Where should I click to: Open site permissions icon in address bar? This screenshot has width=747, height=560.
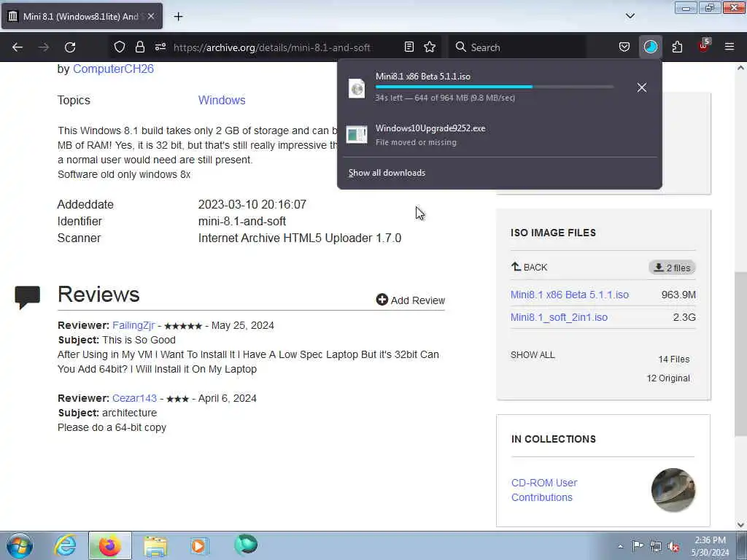pyautogui.click(x=160, y=47)
